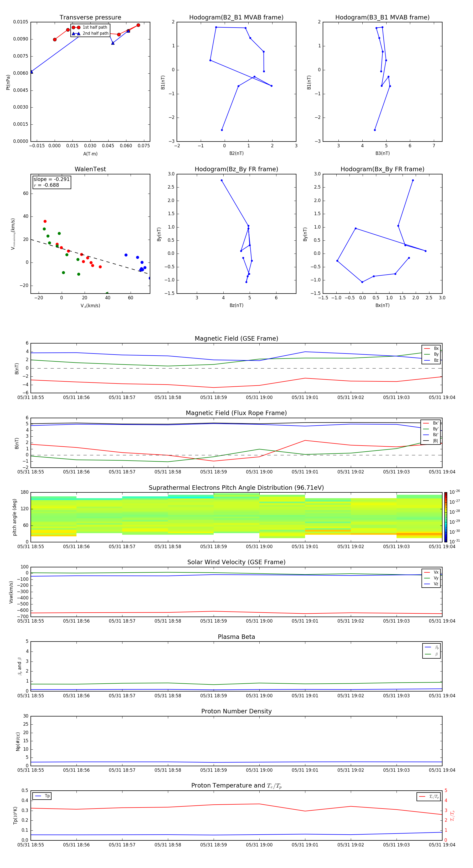Click the 'WalenTest' plot title

[90, 169]
